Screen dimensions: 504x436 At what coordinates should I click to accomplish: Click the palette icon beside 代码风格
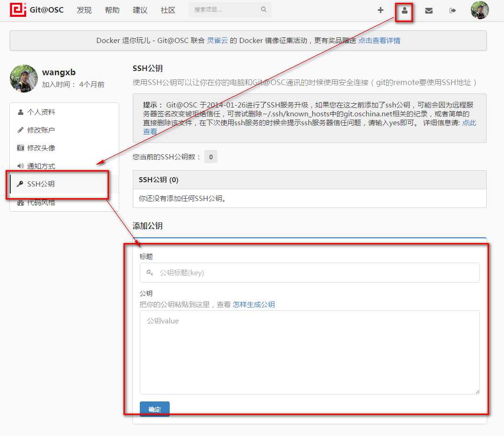tap(21, 203)
